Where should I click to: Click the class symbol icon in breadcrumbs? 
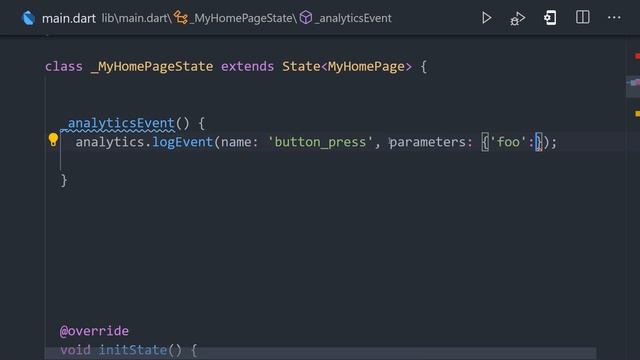pyautogui.click(x=181, y=18)
